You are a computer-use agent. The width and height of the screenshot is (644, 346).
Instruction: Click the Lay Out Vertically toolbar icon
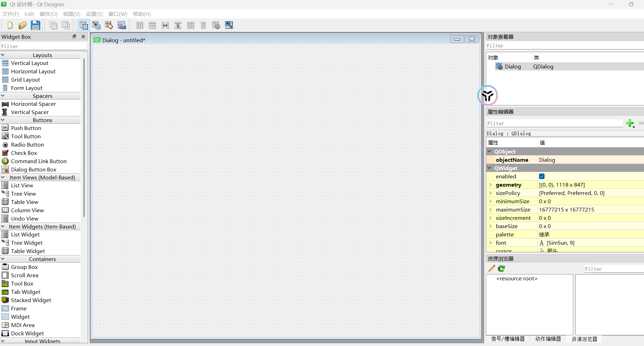[x=152, y=25]
